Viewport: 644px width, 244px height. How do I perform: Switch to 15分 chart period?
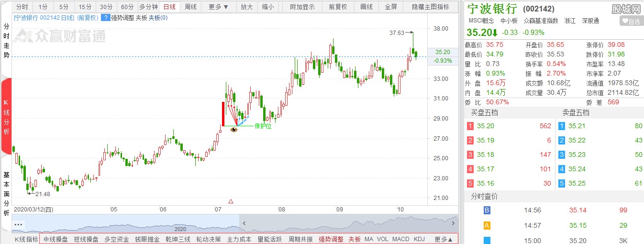tap(85, 7)
